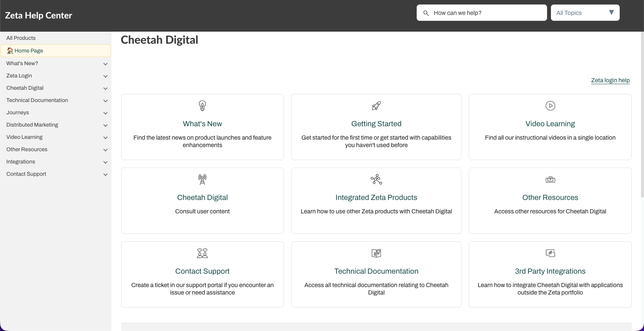This screenshot has width=644, height=331.
Task: Click the rocket icon for Getting Started
Action: pos(376,106)
